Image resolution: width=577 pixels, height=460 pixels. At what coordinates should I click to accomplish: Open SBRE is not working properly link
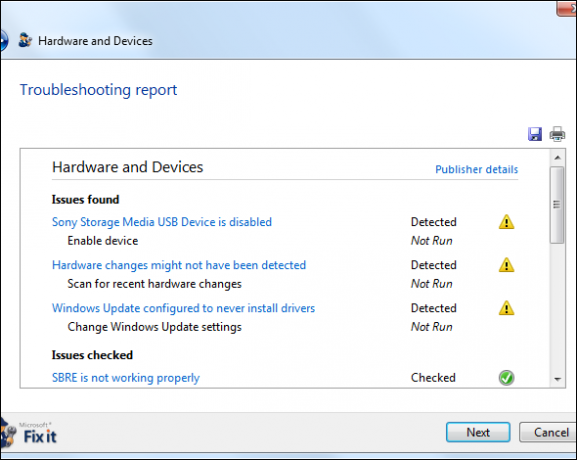(125, 378)
